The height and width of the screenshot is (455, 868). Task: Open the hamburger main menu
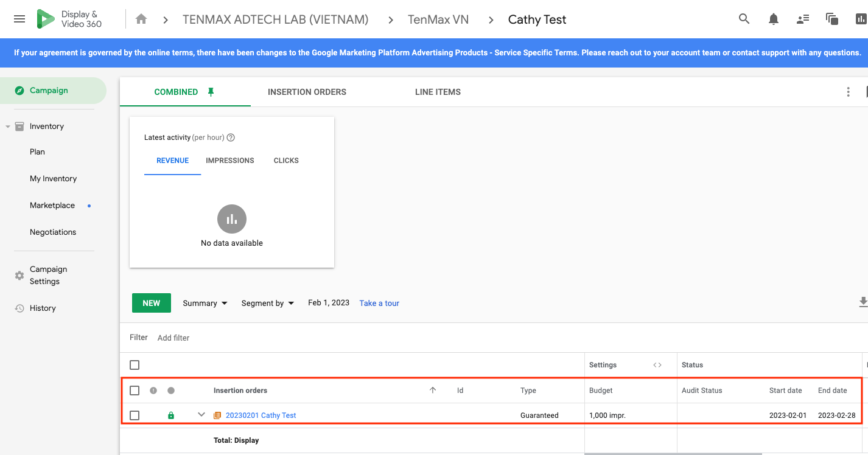[x=19, y=19]
